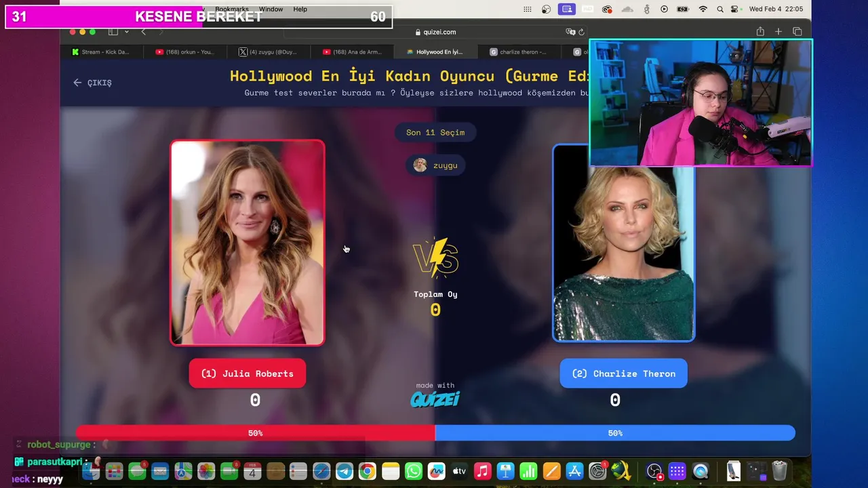Viewport: 868px width, 488px height.
Task: Click the Son 11 Seçim label
Action: tap(435, 132)
